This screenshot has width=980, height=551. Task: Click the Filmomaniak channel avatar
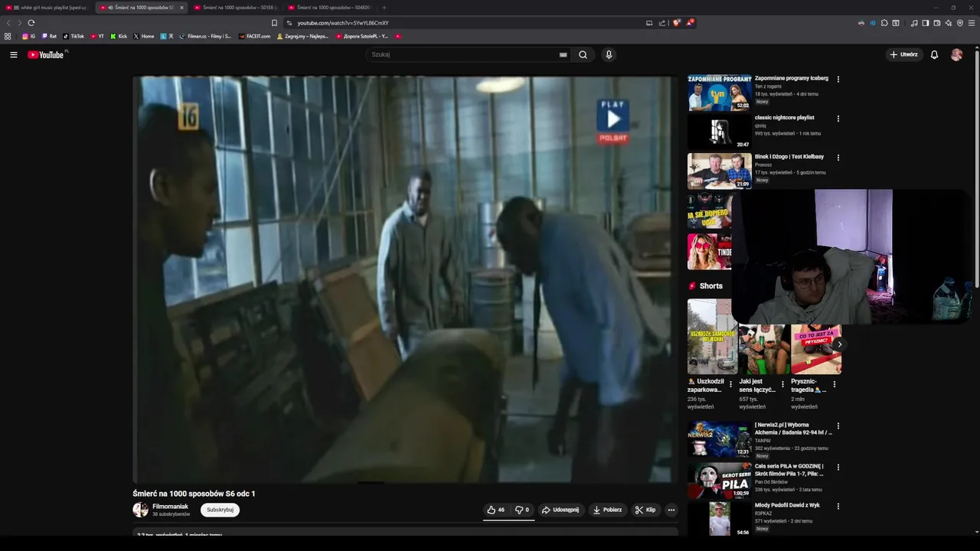click(140, 510)
